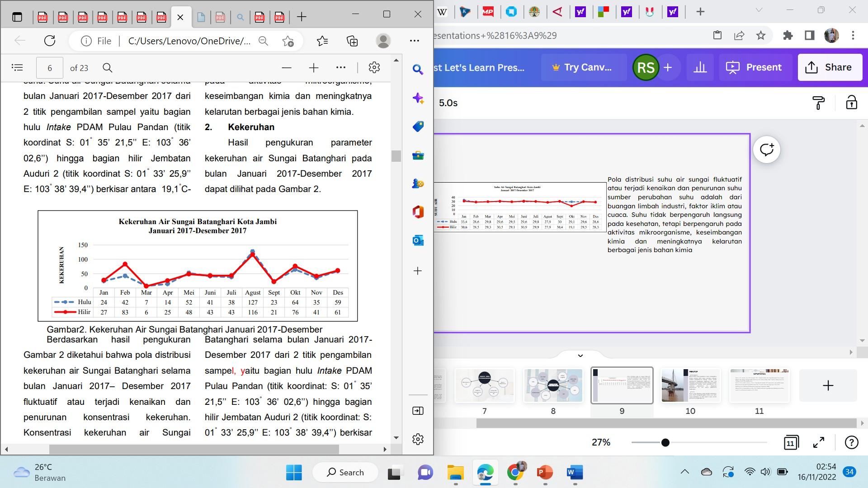Refresh the PDF page in Edge
The image size is (868, 488).
[x=50, y=41]
